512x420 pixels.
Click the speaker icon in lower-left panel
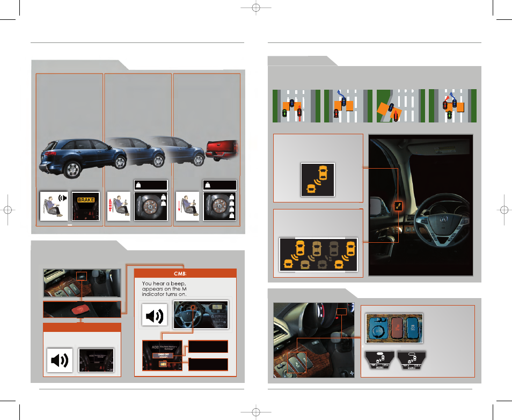60,359
